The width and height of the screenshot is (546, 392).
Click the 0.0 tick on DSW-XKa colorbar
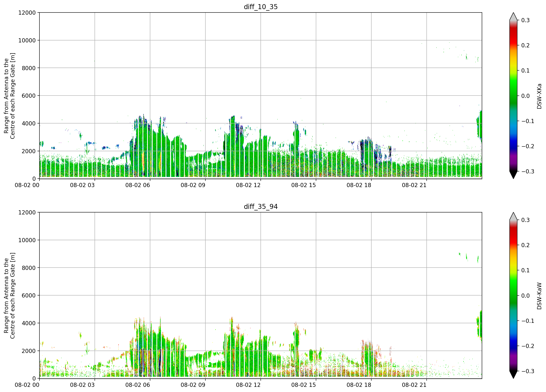[x=526, y=96]
